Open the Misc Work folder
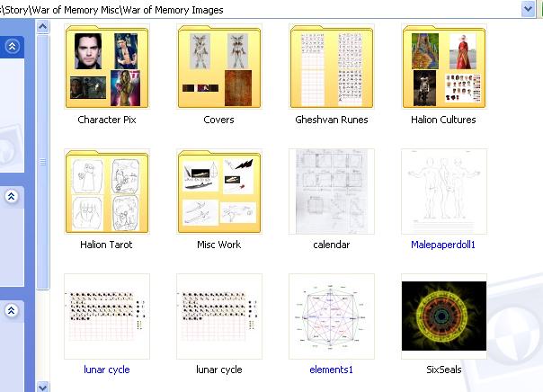Screen dimensions: 543x392 click(x=218, y=192)
